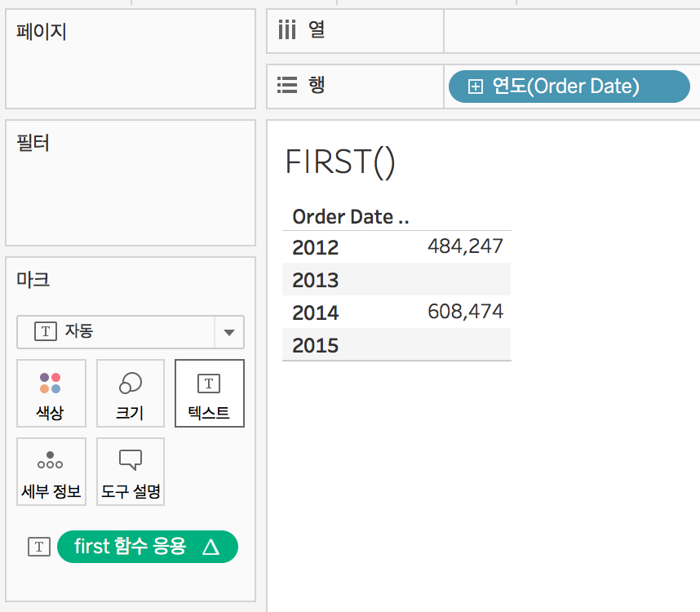Select the Text (텍스트) marks card
This screenshot has height=612, width=700.
[210, 393]
